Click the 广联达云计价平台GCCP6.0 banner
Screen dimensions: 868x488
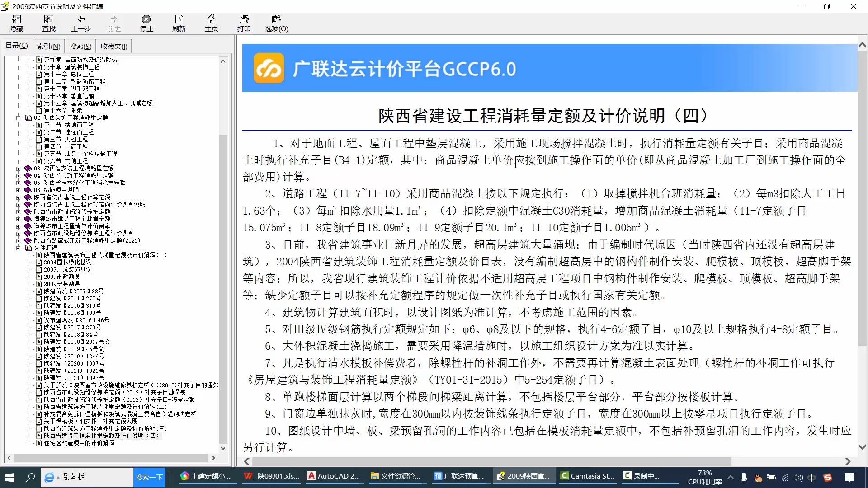click(549, 68)
